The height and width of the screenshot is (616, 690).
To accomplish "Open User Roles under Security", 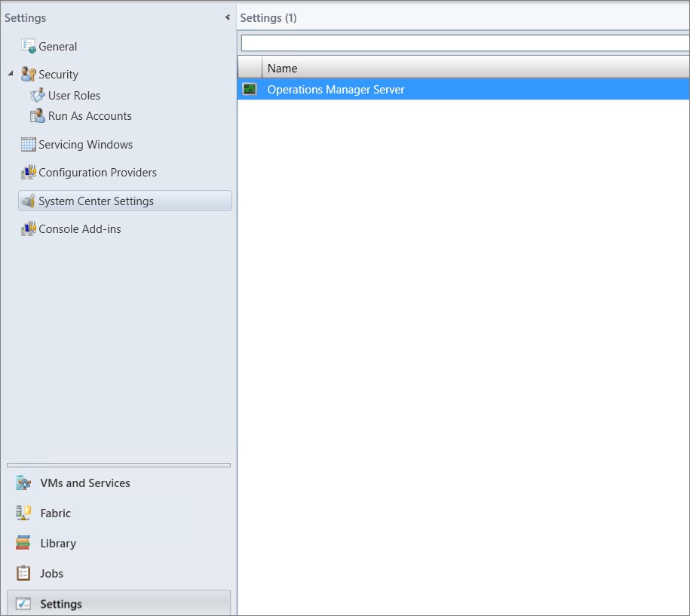I will [74, 96].
